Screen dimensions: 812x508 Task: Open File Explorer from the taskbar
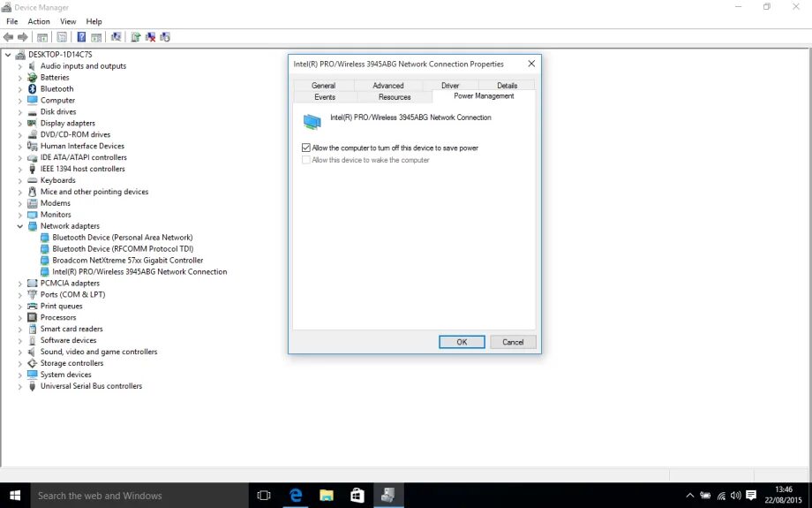point(327,496)
